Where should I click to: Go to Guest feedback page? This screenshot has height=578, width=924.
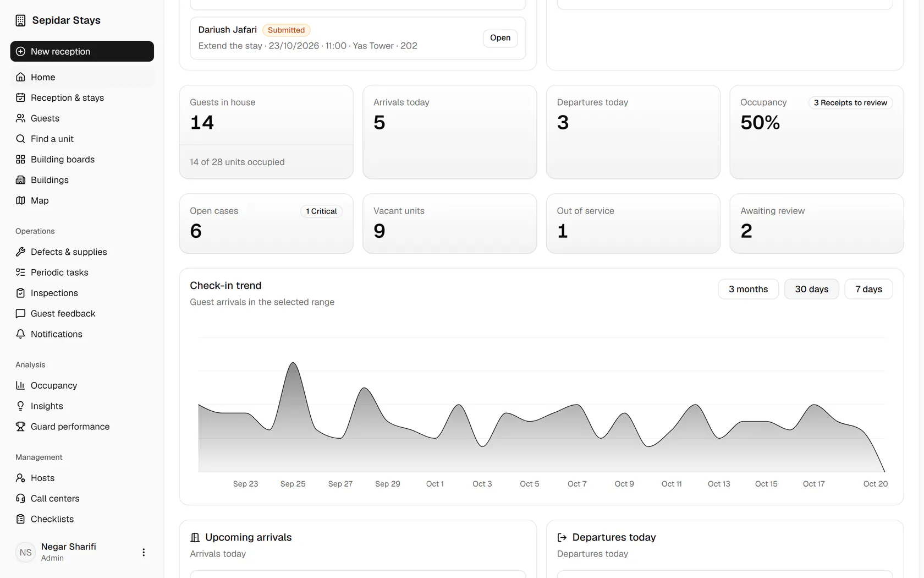pyautogui.click(x=82, y=313)
